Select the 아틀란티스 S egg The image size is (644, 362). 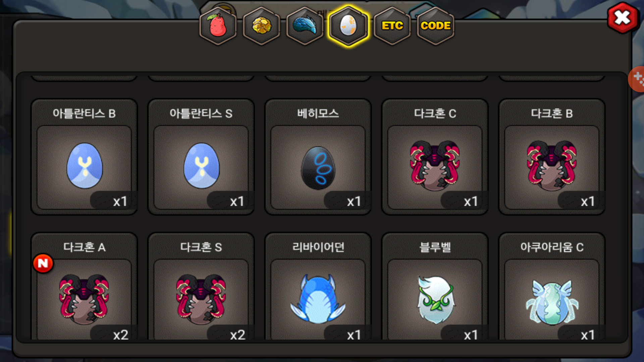click(201, 157)
